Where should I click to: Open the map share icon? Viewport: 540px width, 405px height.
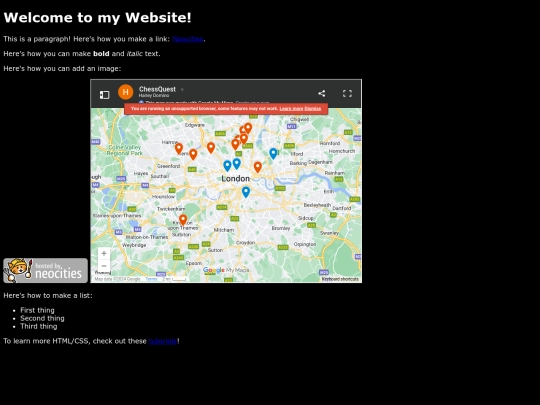(x=322, y=93)
